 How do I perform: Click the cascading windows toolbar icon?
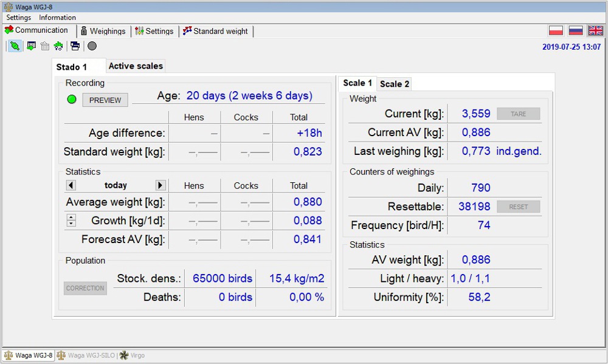pos(75,46)
